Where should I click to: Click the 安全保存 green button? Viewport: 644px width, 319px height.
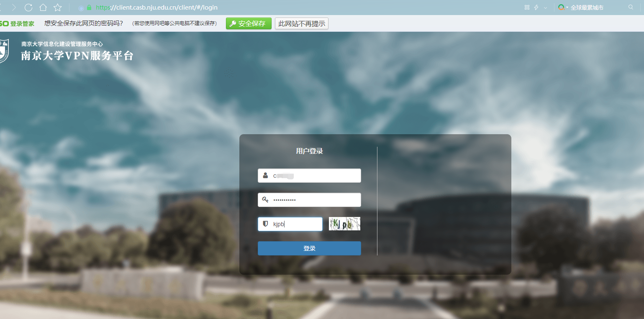[249, 24]
